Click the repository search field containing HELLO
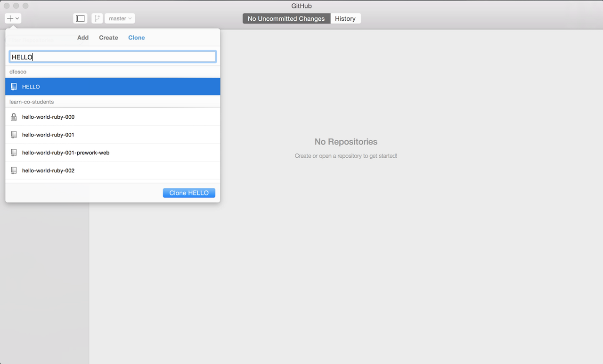Screen dimensions: 603x364 pyautogui.click(x=113, y=57)
